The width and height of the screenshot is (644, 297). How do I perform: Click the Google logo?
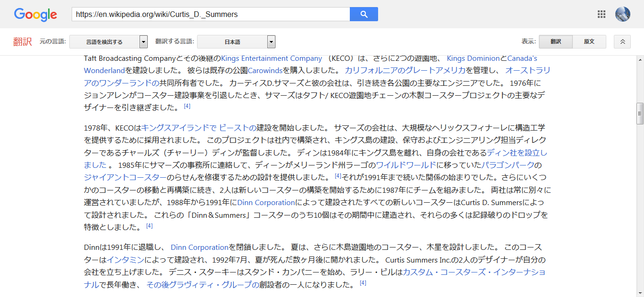[35, 15]
